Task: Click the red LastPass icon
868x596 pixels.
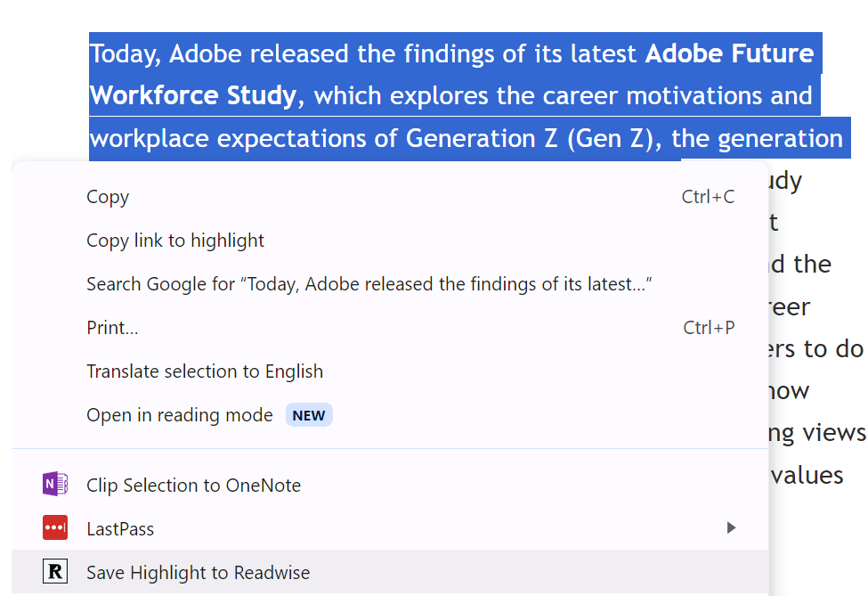Action: 55,528
